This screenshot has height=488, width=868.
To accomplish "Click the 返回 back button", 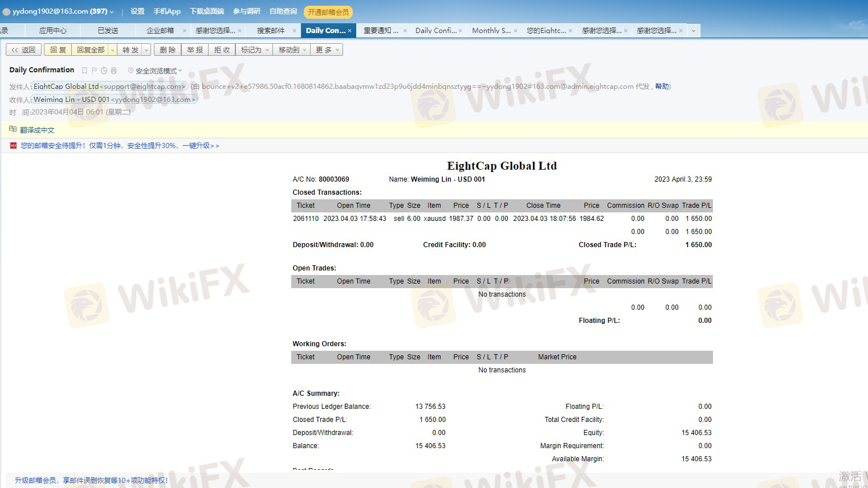I will click(x=23, y=50).
